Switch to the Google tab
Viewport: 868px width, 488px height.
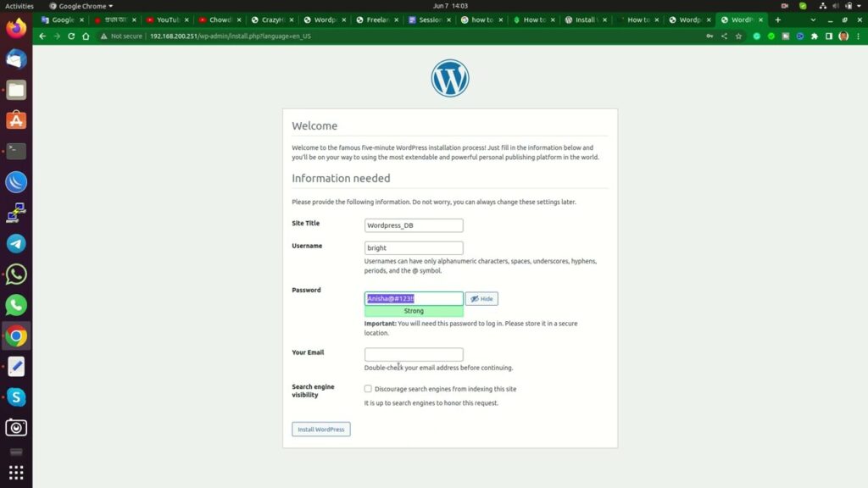click(62, 20)
